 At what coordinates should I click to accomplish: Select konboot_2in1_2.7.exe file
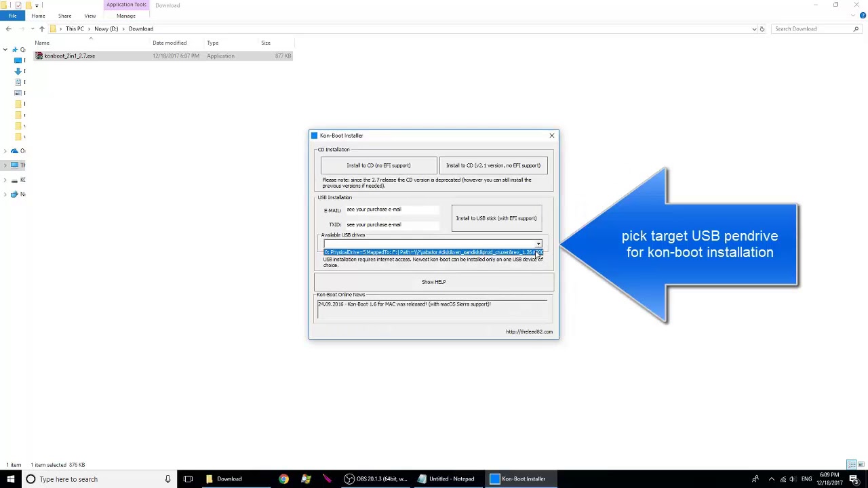tap(163, 56)
